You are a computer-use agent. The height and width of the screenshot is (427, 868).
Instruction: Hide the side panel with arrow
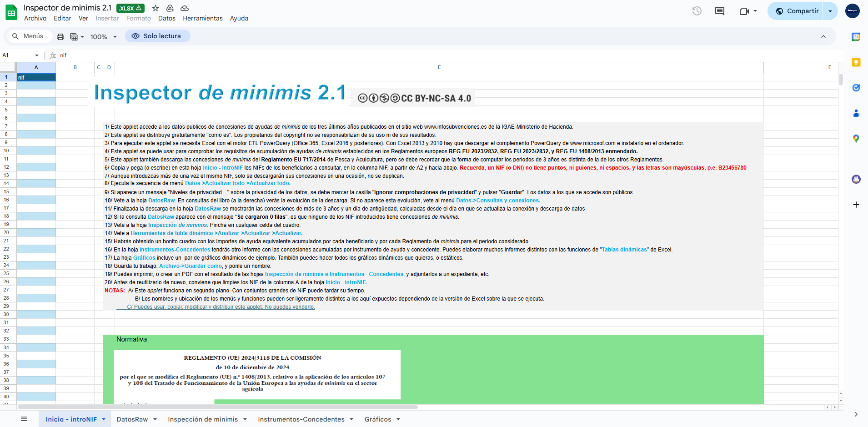pyautogui.click(x=856, y=414)
